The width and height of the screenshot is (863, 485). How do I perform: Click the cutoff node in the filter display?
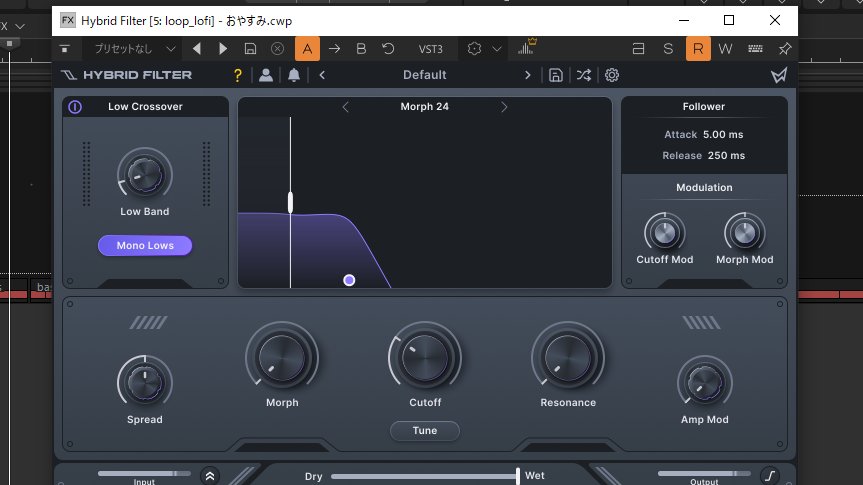[349, 280]
